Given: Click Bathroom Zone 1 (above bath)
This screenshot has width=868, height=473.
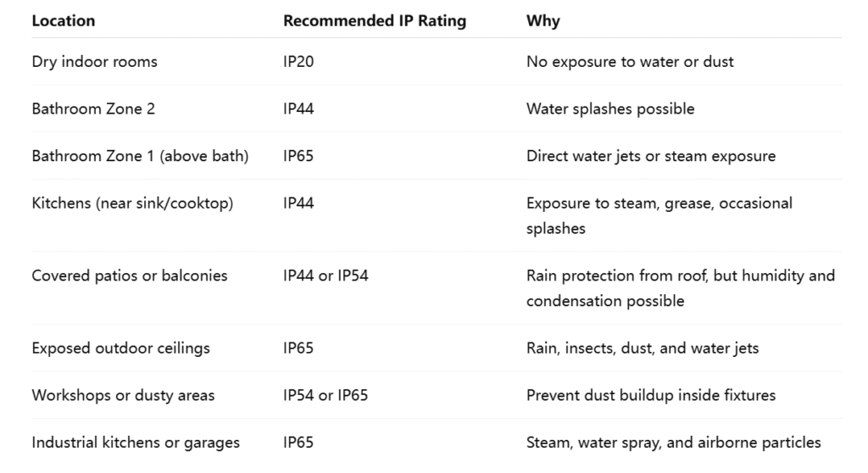Looking at the screenshot, I should pos(140,156).
